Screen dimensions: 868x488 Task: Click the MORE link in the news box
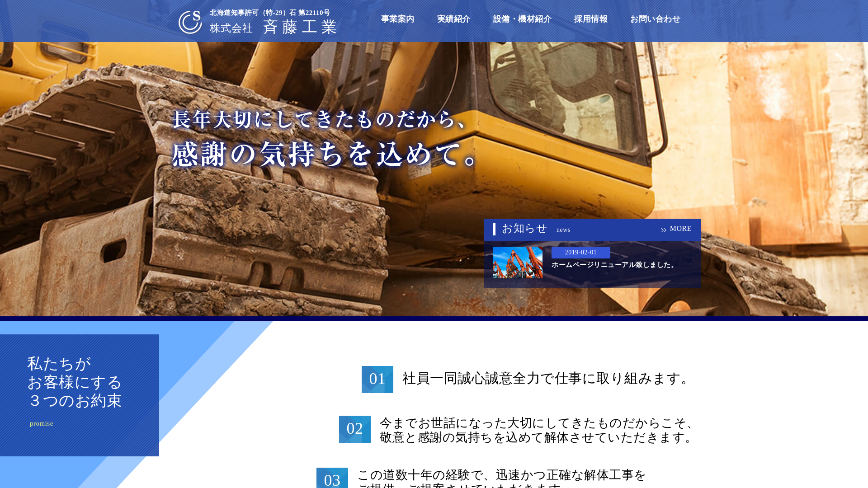(x=680, y=229)
